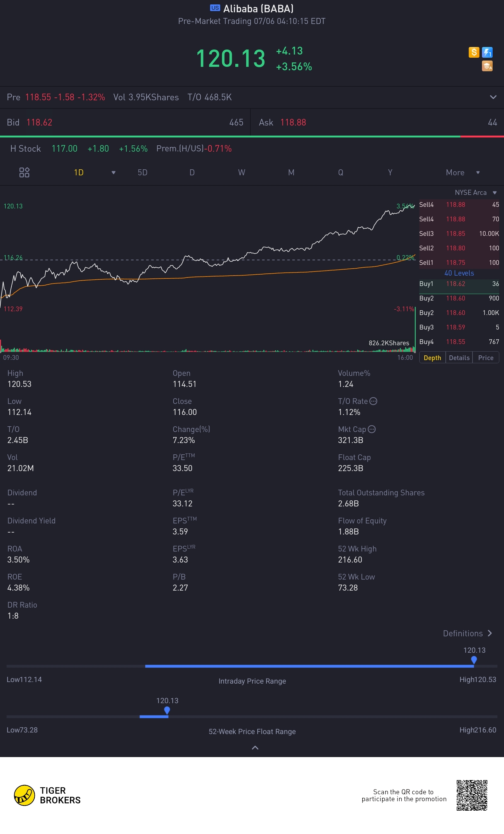Open the 1D timeframe dropdown arrow
504x834 pixels.
(x=114, y=172)
